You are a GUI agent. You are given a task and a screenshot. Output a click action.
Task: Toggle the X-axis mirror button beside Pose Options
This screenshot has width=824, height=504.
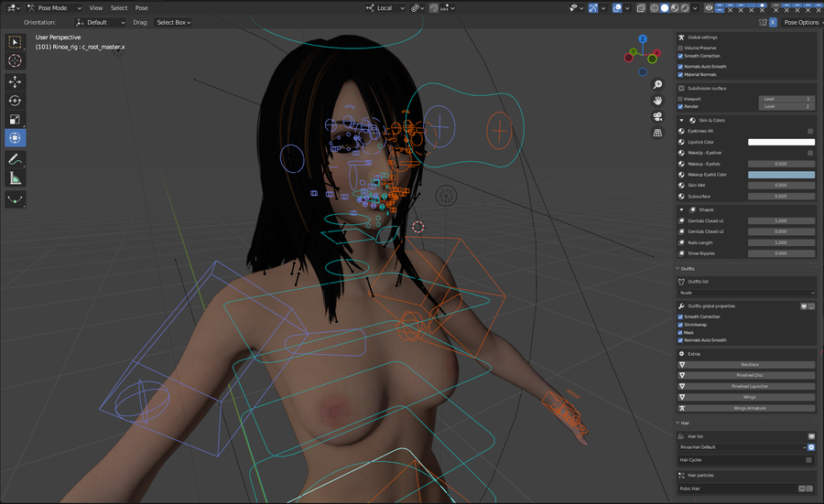click(773, 22)
